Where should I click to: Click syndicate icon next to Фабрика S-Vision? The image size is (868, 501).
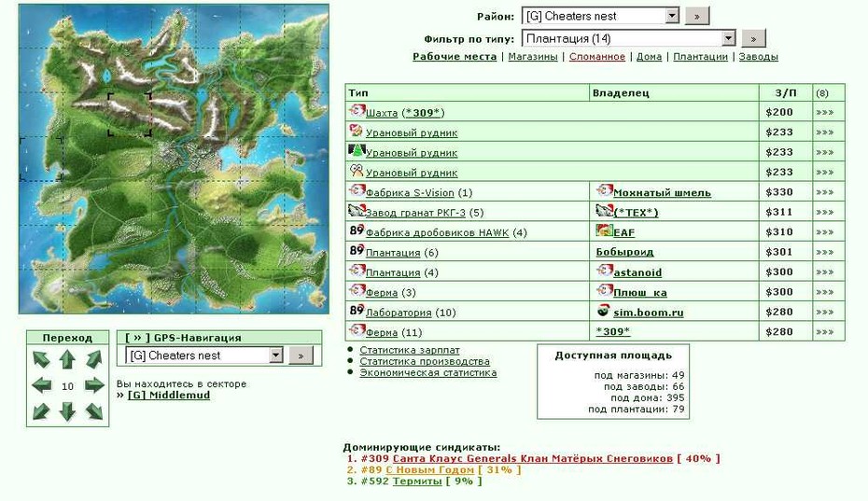[357, 191]
